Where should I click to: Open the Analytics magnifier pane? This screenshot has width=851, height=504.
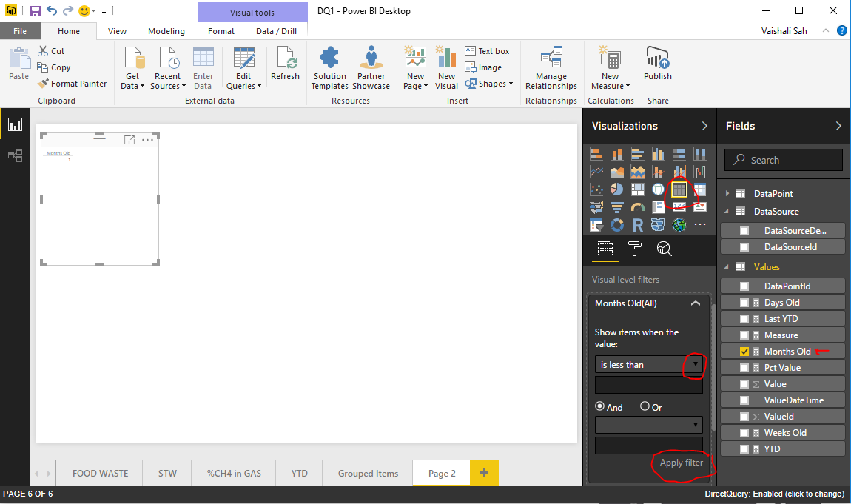(x=664, y=249)
